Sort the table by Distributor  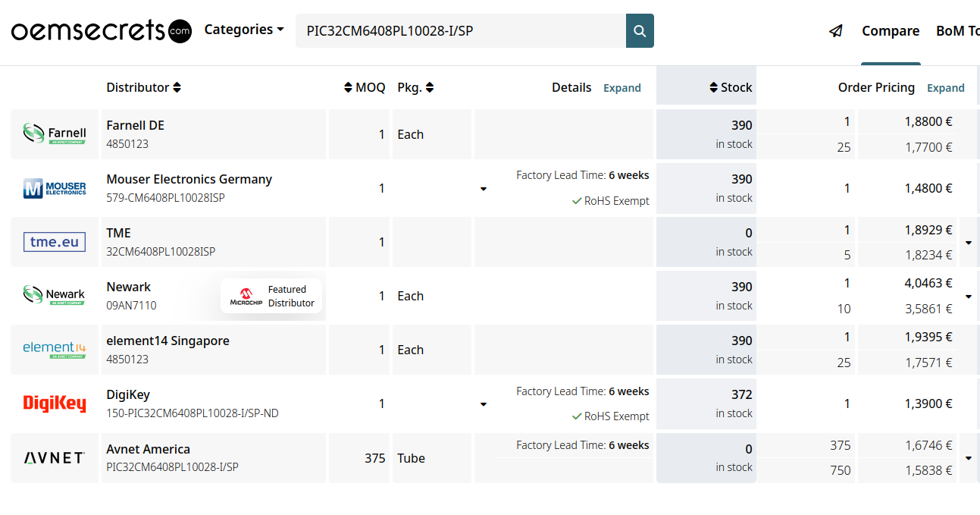click(143, 87)
